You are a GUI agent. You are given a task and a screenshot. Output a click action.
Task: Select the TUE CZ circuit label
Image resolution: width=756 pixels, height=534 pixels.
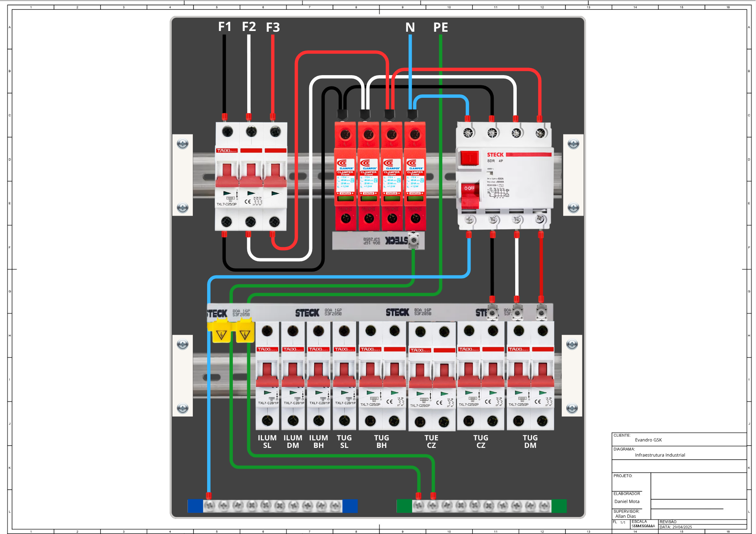[431, 441]
